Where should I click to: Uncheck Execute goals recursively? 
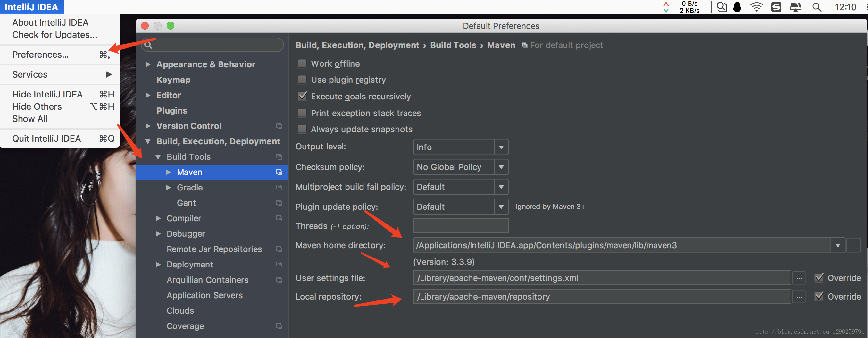pos(302,97)
